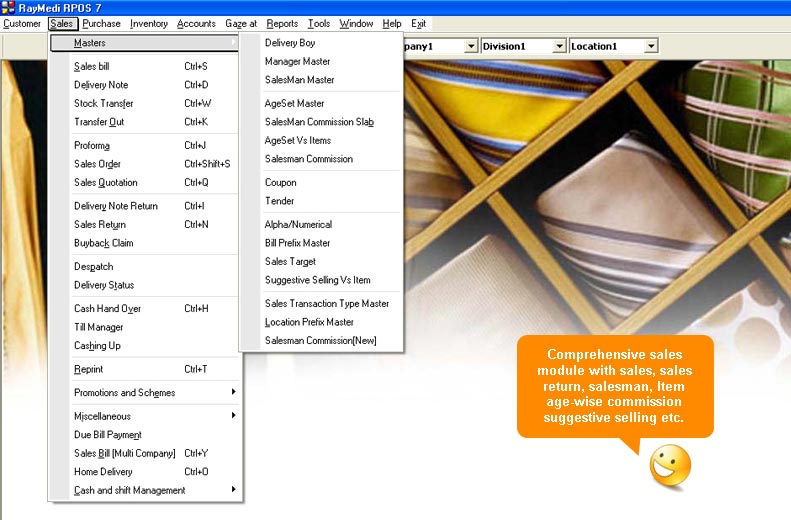Select Suggestive Selling Vs Item

(x=321, y=280)
